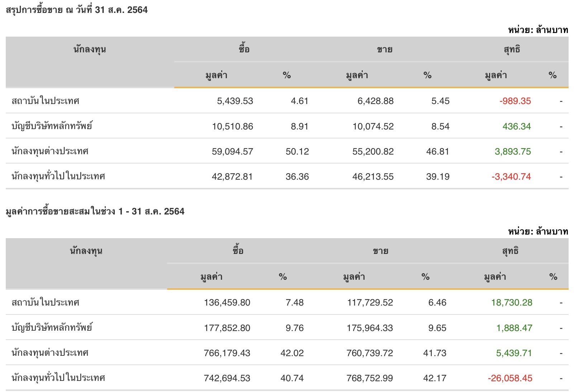The height and width of the screenshot is (392, 574).
Task: Click cumulative buy value 177,852.80
Action: tap(227, 328)
